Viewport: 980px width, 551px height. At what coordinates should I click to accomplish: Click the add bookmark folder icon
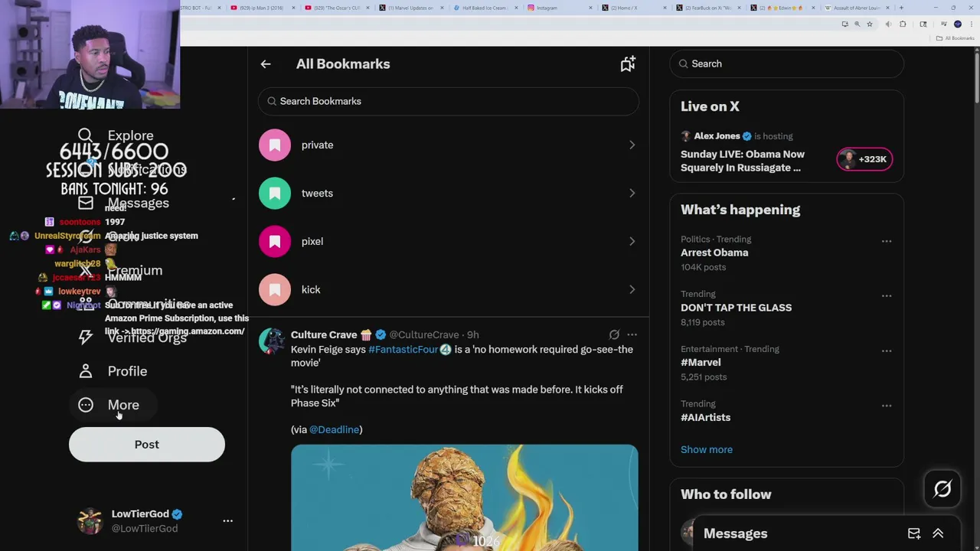pyautogui.click(x=628, y=64)
